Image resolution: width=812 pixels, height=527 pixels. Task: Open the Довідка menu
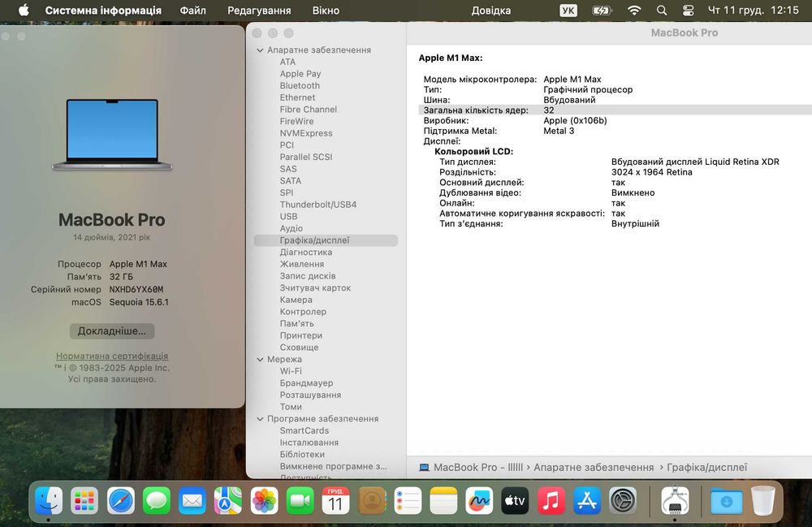(x=491, y=11)
